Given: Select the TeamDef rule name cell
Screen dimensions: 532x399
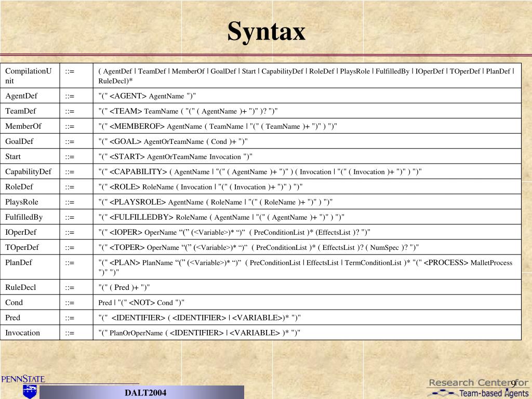Looking at the screenshot, I should tap(30, 111).
